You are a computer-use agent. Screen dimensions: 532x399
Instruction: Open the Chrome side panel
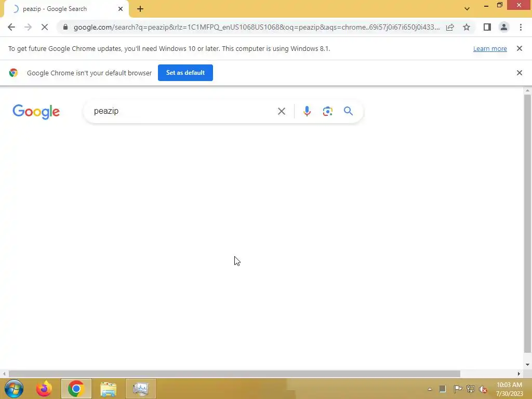pyautogui.click(x=487, y=27)
